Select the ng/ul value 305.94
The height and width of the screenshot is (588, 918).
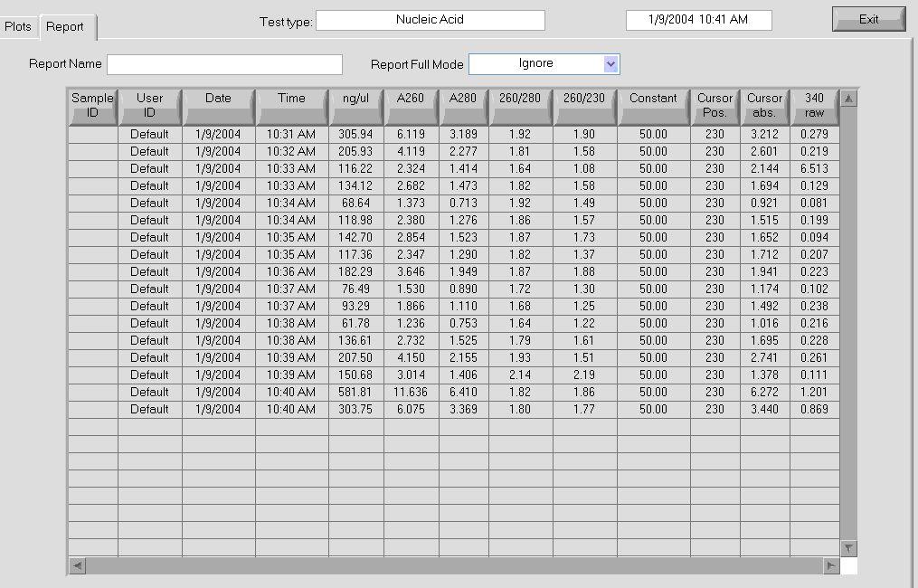click(x=356, y=134)
